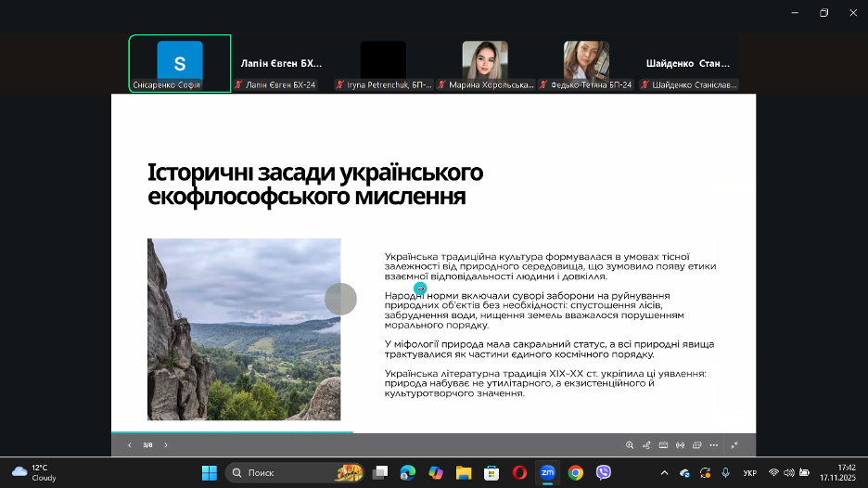Image resolution: width=868 pixels, height=488 pixels.
Task: Toggle the microphone icon in system tray
Action: pos(725,472)
